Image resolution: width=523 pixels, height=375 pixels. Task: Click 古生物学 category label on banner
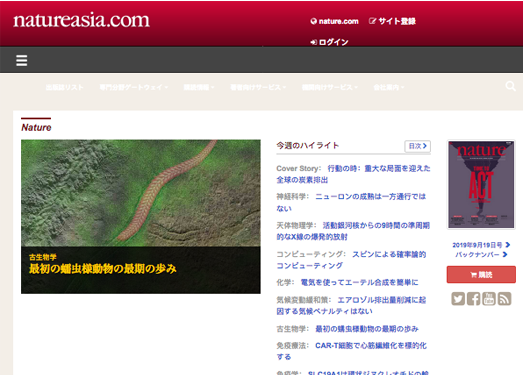click(43, 257)
